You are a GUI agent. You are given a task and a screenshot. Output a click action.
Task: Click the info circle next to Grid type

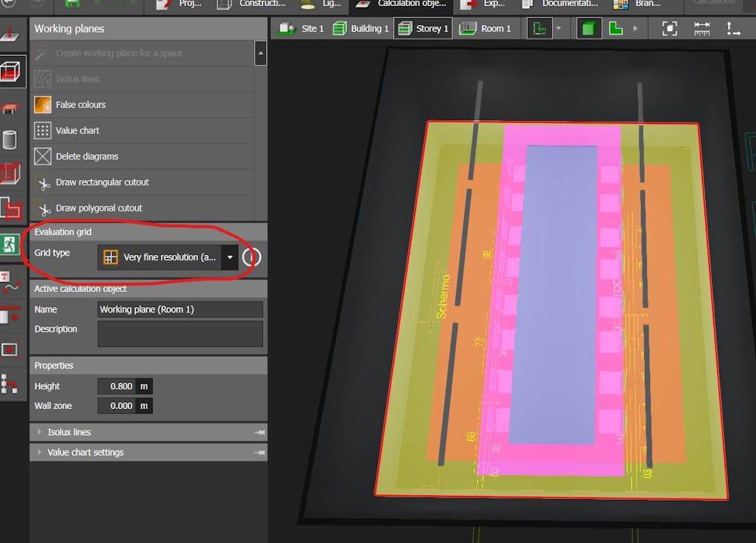tap(252, 258)
